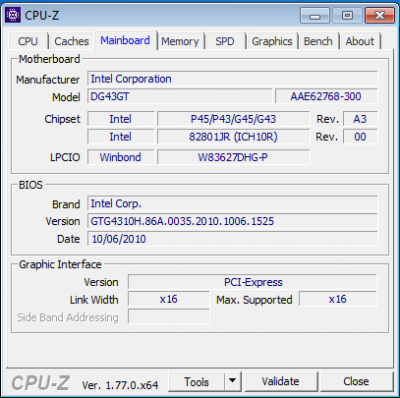Click the board revision AAE62768-300
Screen dimensions: 400x398
pyautogui.click(x=326, y=97)
